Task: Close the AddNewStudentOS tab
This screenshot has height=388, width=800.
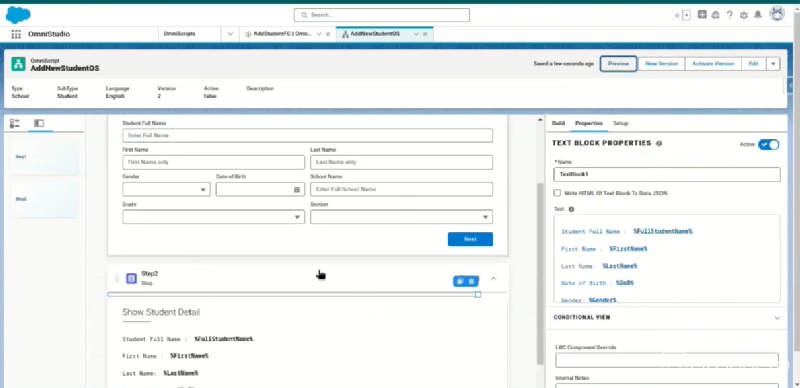Action: (425, 34)
